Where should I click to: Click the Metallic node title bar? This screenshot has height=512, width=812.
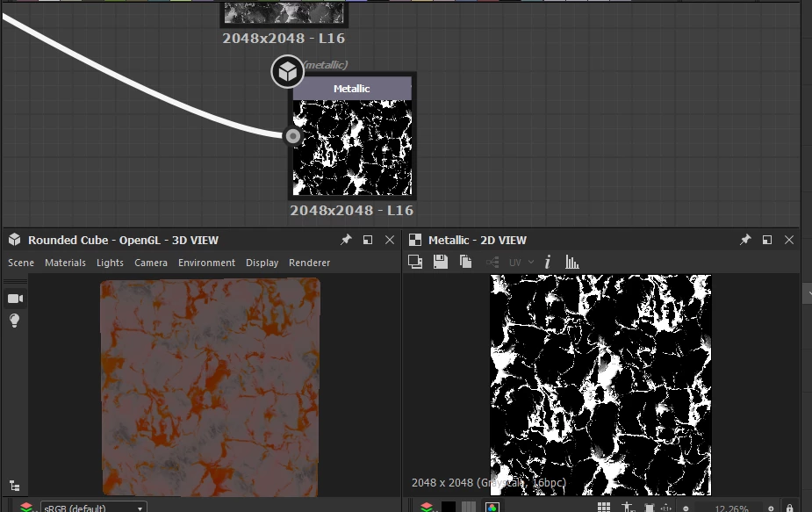point(352,89)
